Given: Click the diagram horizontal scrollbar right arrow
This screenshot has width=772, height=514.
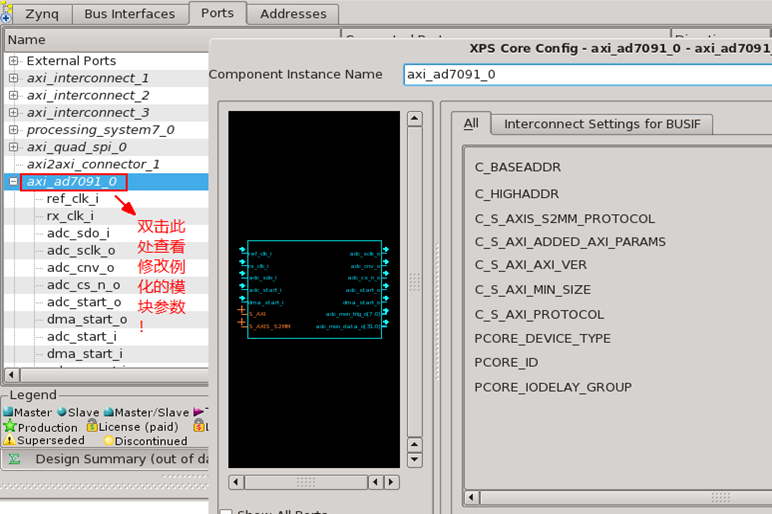Looking at the screenshot, I should pyautogui.click(x=392, y=482).
